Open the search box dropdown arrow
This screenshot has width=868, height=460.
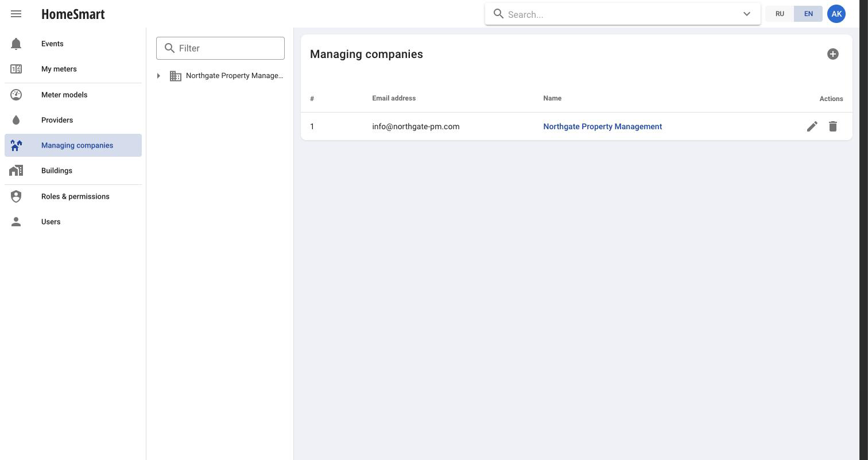[747, 14]
